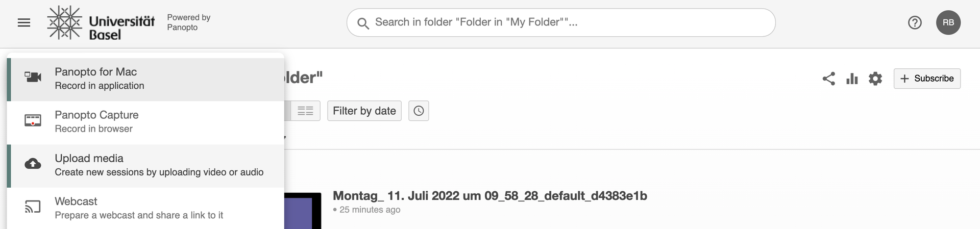Screen dimensions: 980x229
Task: Select Upload media menu entry
Action: pyautogui.click(x=145, y=165)
